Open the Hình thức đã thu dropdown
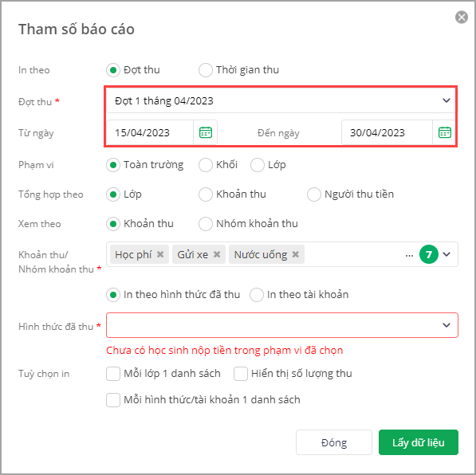476x475 pixels. [282, 325]
